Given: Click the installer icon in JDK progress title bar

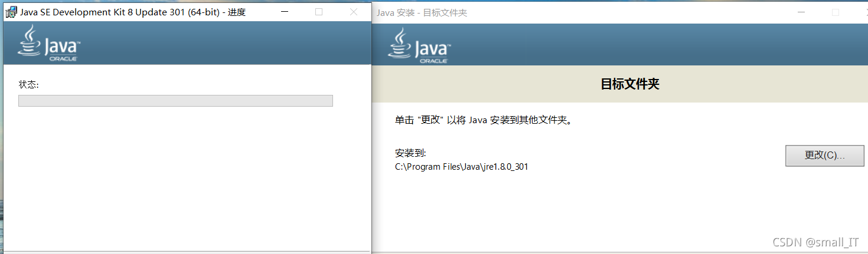Looking at the screenshot, I should coord(11,12).
